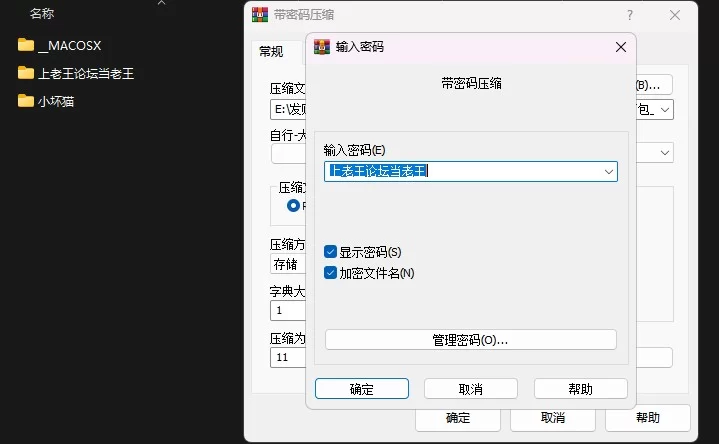Click the 存储 compression method field
719x444 pixels.
pyautogui.click(x=288, y=264)
